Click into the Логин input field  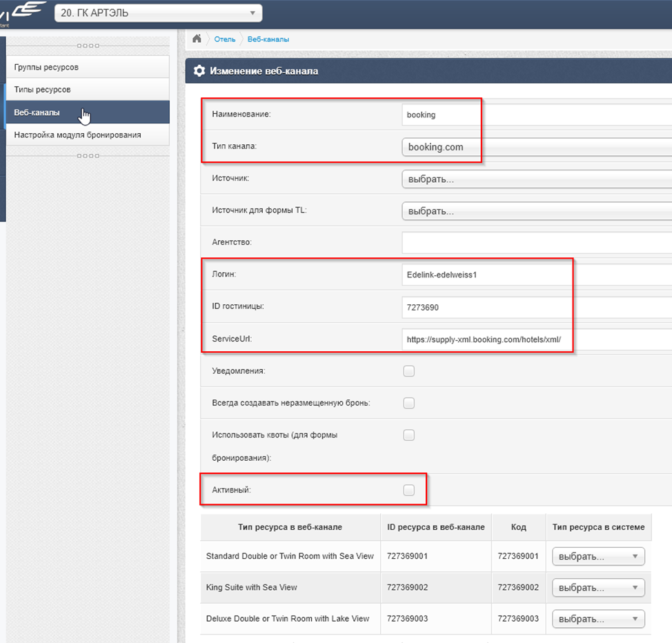[537, 275]
